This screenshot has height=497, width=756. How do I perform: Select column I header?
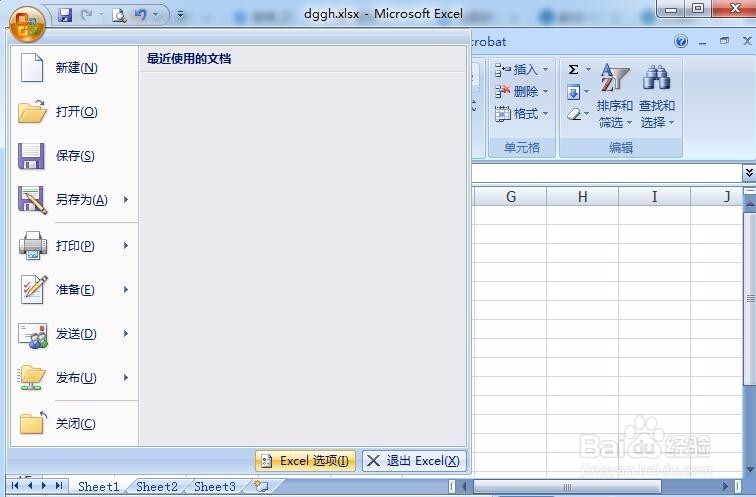[654, 197]
